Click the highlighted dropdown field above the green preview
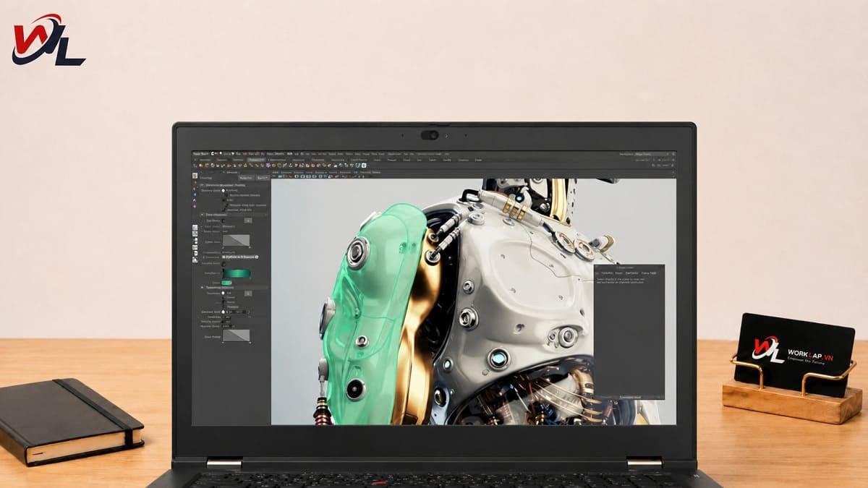Screen dimensions: 868x488 click(x=240, y=257)
